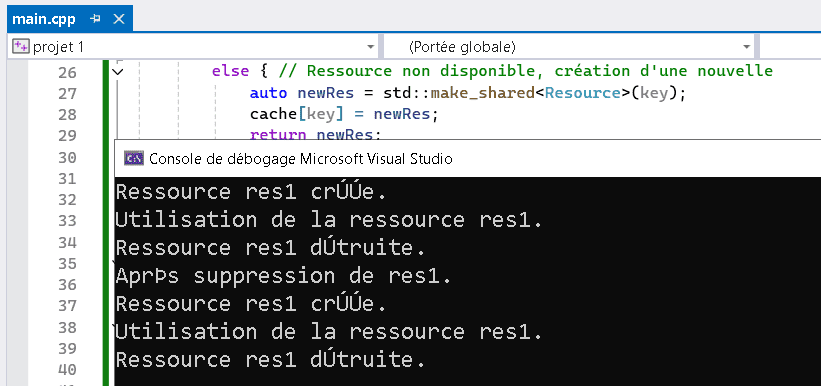Click the projet 1 project icon
This screenshot has height=386, width=821.
(20, 47)
